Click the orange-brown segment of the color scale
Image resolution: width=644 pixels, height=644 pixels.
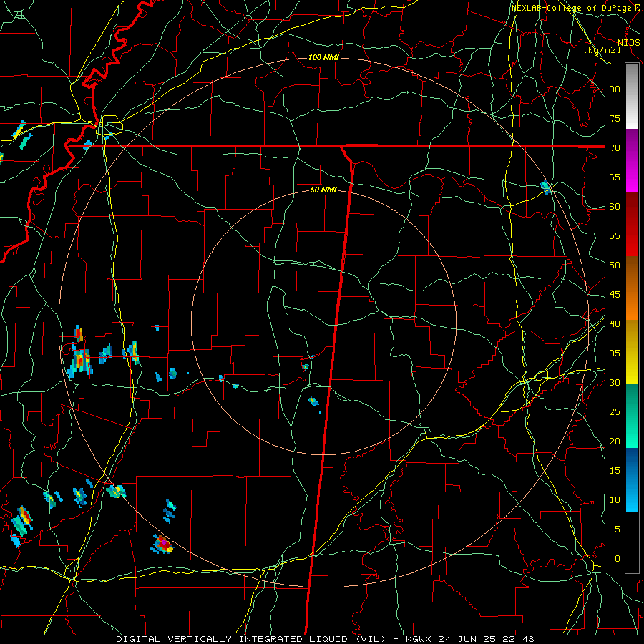pos(632,288)
